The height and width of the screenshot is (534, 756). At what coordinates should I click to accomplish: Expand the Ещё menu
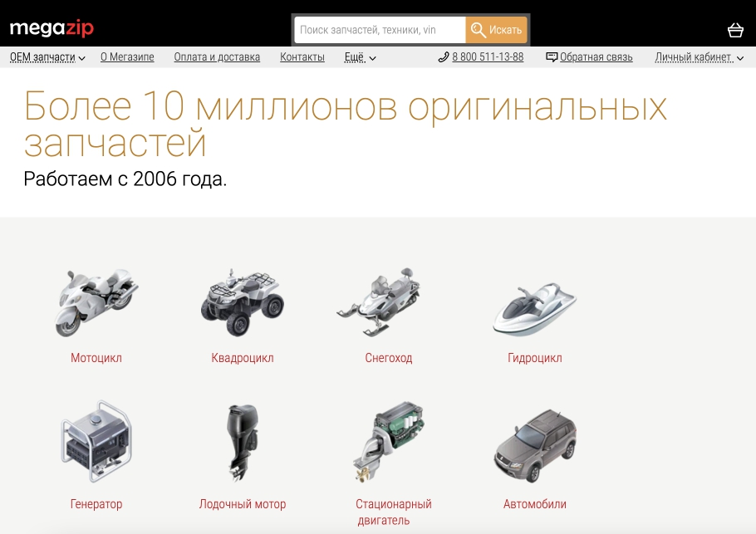(360, 57)
